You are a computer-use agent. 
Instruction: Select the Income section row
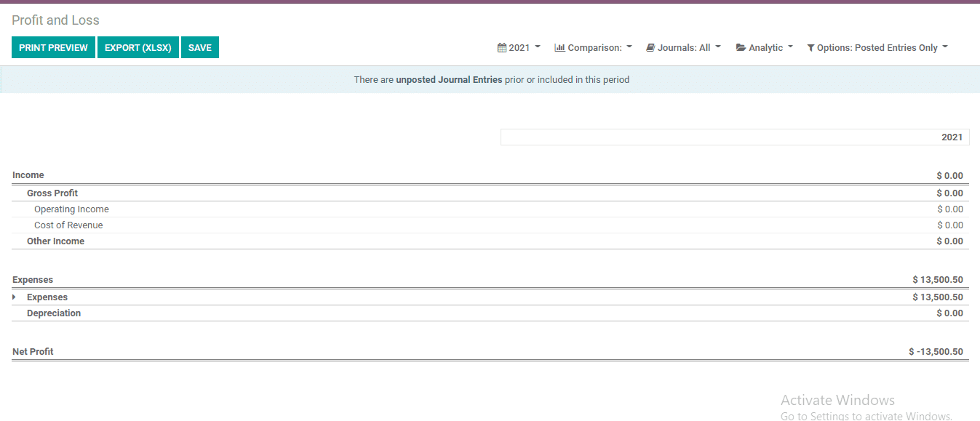click(x=490, y=175)
